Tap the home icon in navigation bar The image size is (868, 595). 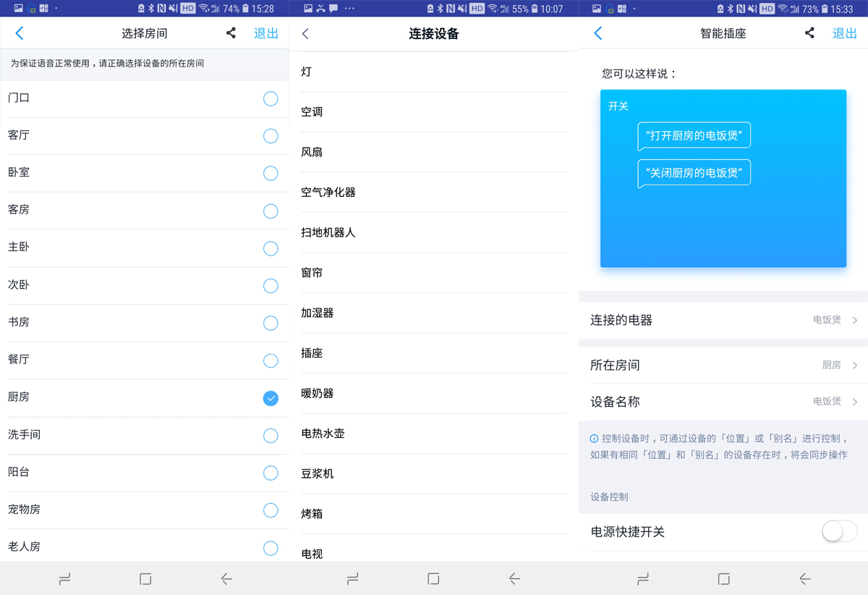pyautogui.click(x=145, y=579)
